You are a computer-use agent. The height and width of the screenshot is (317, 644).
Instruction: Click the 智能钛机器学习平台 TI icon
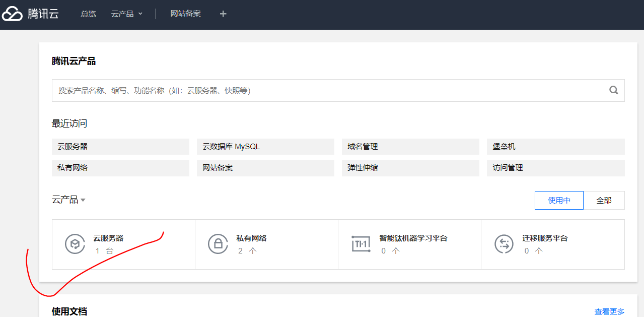click(361, 244)
